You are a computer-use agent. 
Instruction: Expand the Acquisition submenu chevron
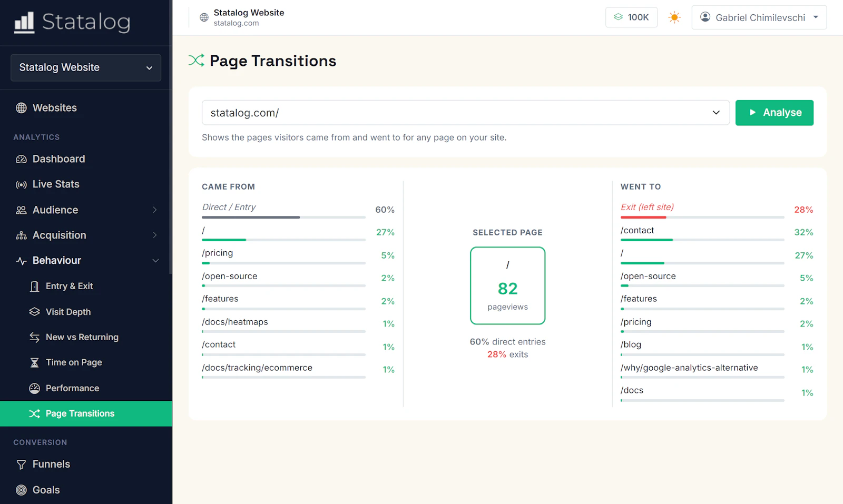click(155, 235)
